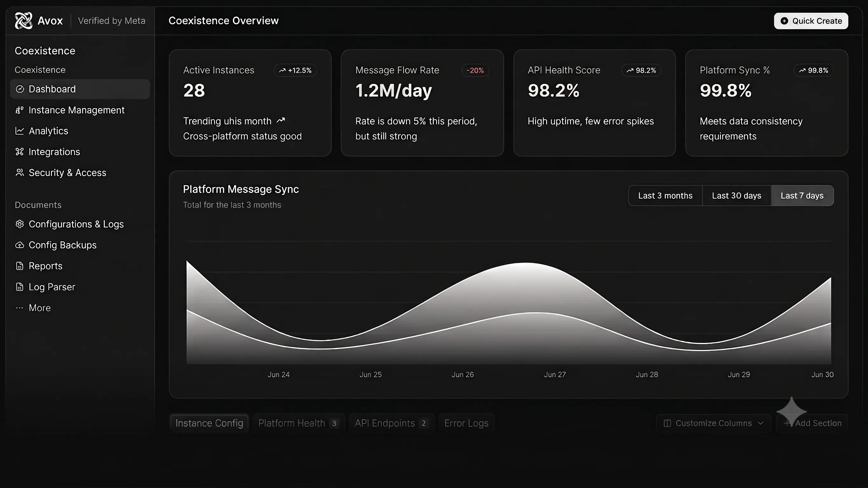This screenshot has height=488, width=868.
Task: Click the Instance Management icon
Action: pos(19,110)
